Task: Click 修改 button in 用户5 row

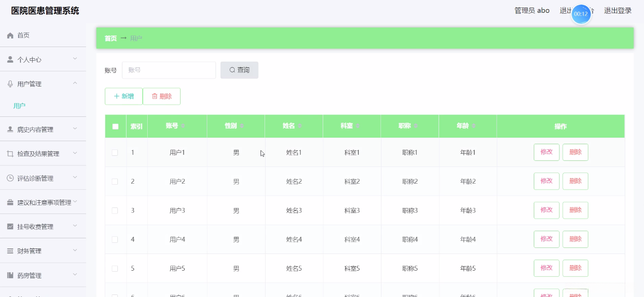Action: pos(546,268)
